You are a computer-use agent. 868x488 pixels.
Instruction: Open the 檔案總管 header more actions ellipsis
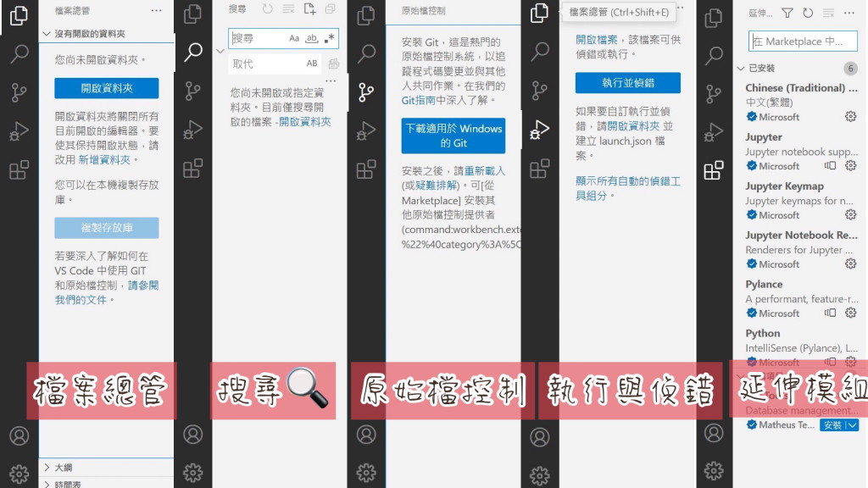[x=157, y=10]
